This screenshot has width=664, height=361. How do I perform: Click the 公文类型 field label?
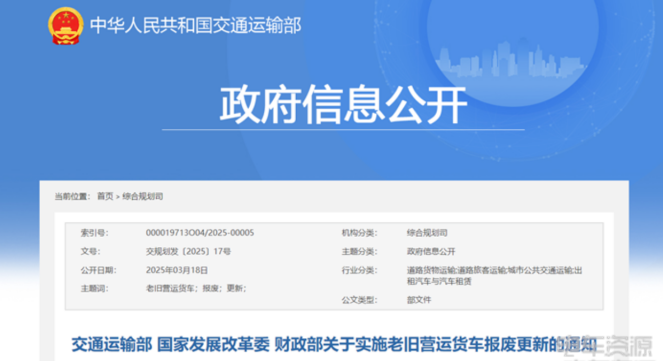point(360,300)
